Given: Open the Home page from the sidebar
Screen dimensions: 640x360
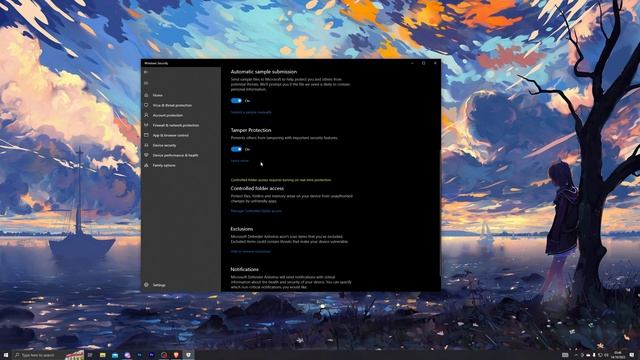Looking at the screenshot, I should pyautogui.click(x=158, y=95).
